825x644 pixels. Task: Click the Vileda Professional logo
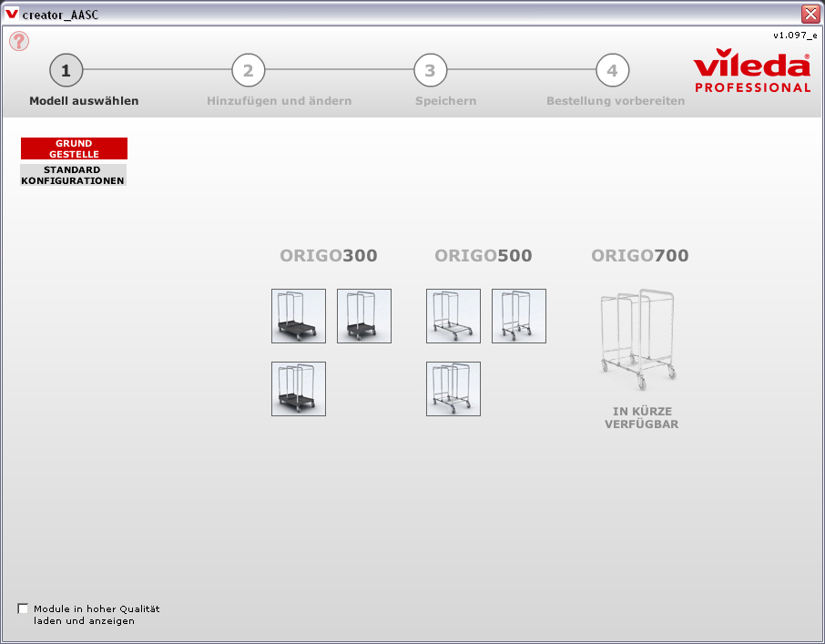pyautogui.click(x=752, y=70)
